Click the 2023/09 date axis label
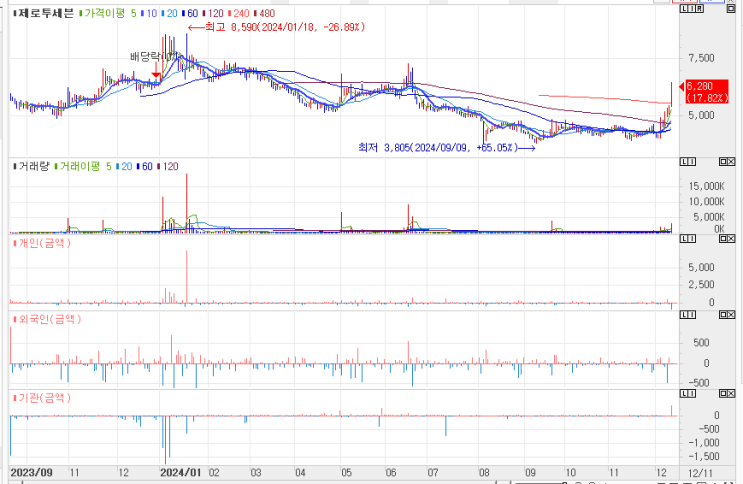Screen dimensions: 743x484 [x=31, y=473]
